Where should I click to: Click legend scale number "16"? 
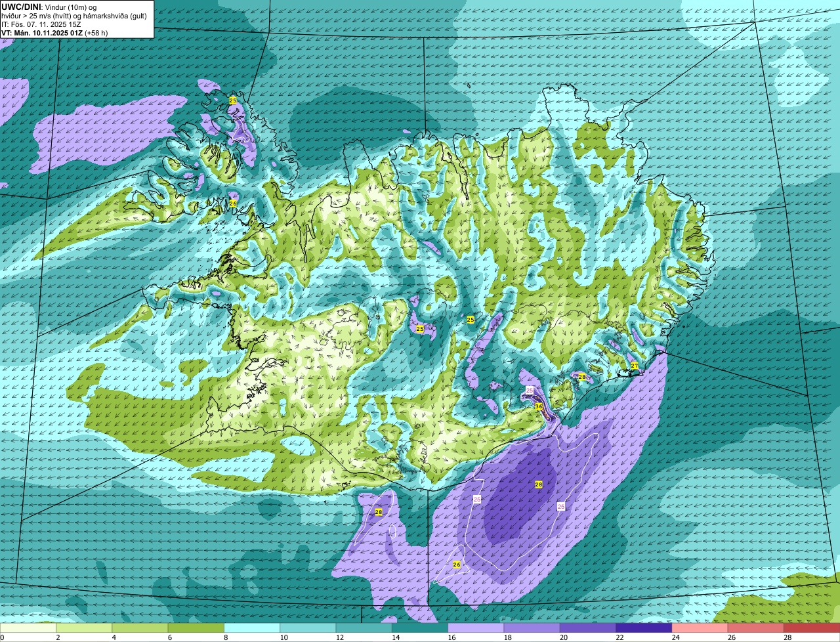click(451, 637)
